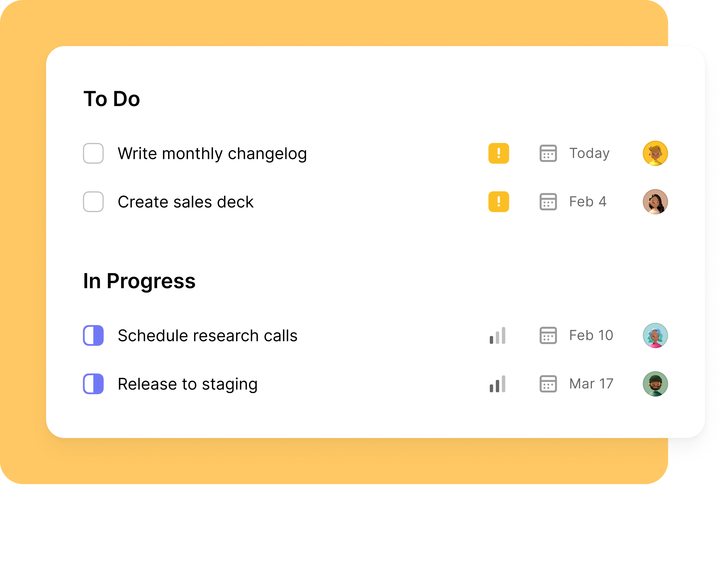Check off the Create sales deck task
The width and height of the screenshot is (728, 567).
coord(93,202)
